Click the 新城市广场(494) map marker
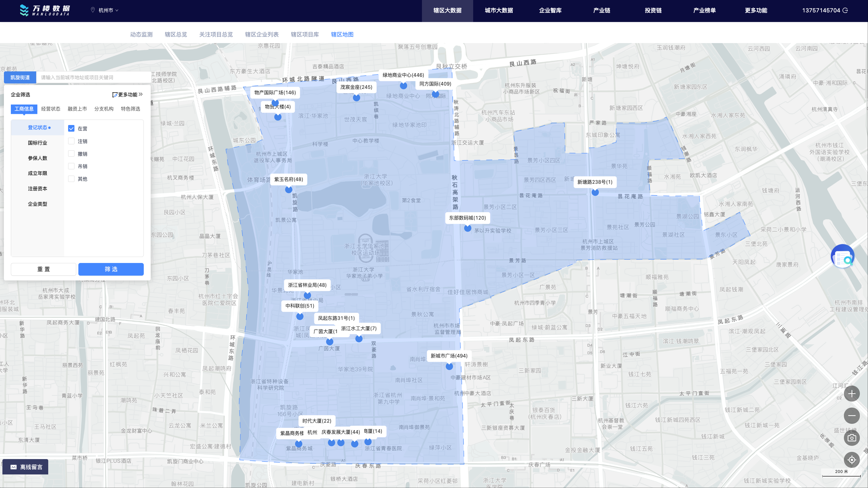This screenshot has width=868, height=488. 449,366
